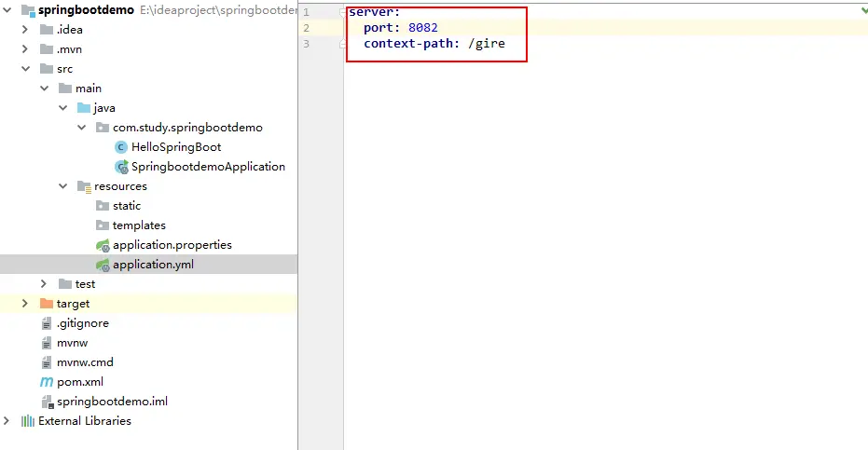Image resolution: width=868 pixels, height=450 pixels.
Task: Select the static folder entry
Action: [127, 206]
